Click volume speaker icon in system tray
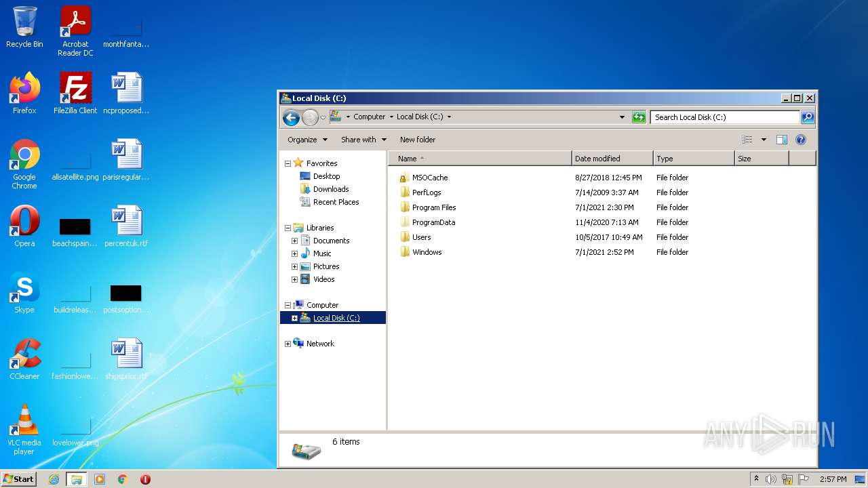 pos(771,479)
